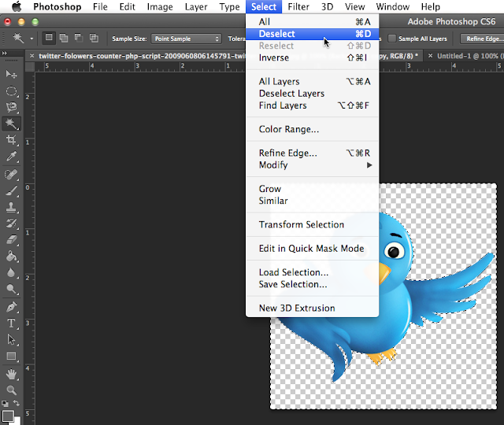Select the Horizontal Type tool
This screenshot has width=504, height=425.
(11, 323)
